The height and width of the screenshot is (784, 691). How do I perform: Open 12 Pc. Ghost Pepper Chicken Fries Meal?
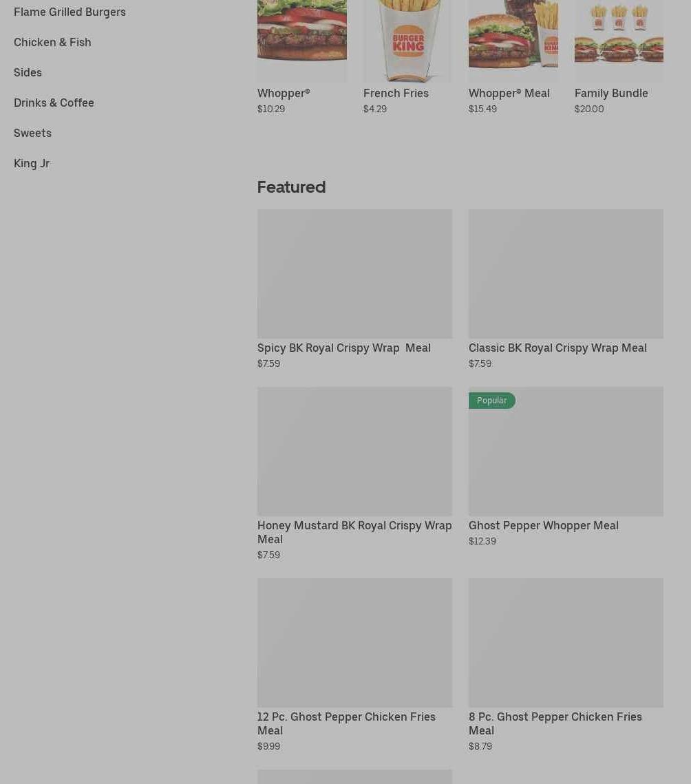point(346,723)
